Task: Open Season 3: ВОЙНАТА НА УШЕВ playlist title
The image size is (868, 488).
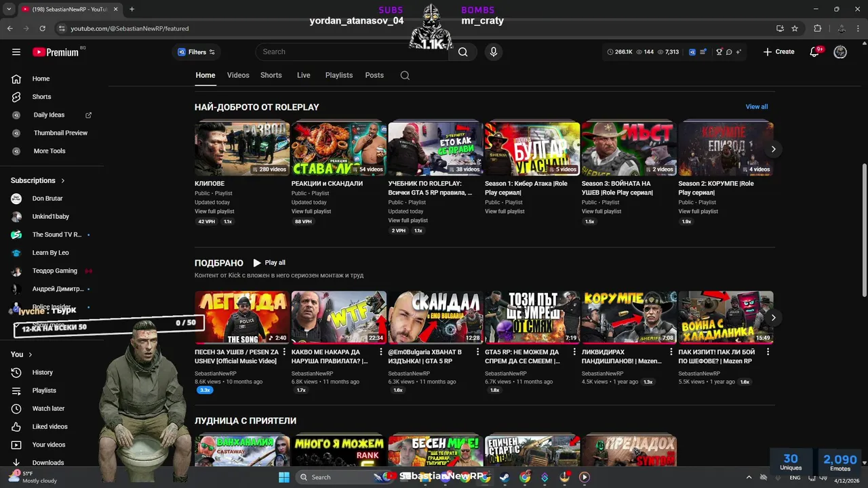Action: pyautogui.click(x=616, y=188)
